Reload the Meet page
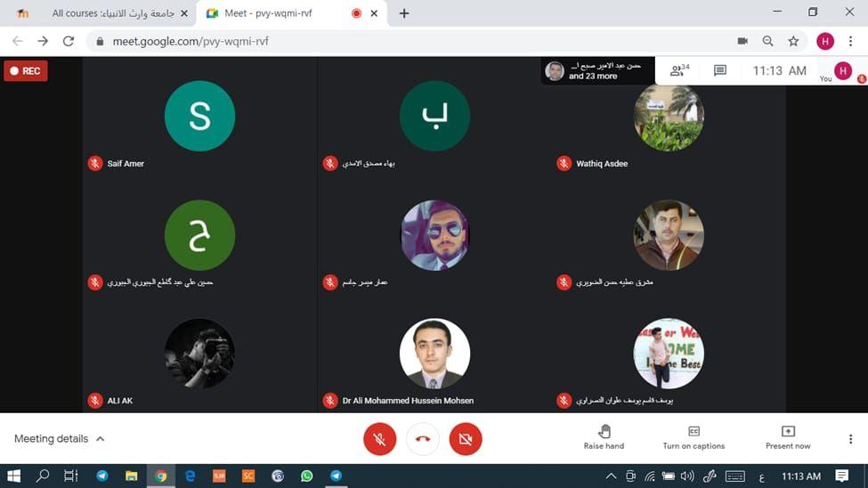868x488 pixels. (69, 41)
